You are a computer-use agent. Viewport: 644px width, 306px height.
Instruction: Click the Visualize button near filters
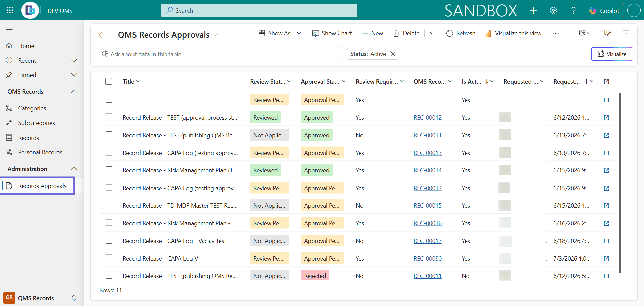(x=612, y=54)
